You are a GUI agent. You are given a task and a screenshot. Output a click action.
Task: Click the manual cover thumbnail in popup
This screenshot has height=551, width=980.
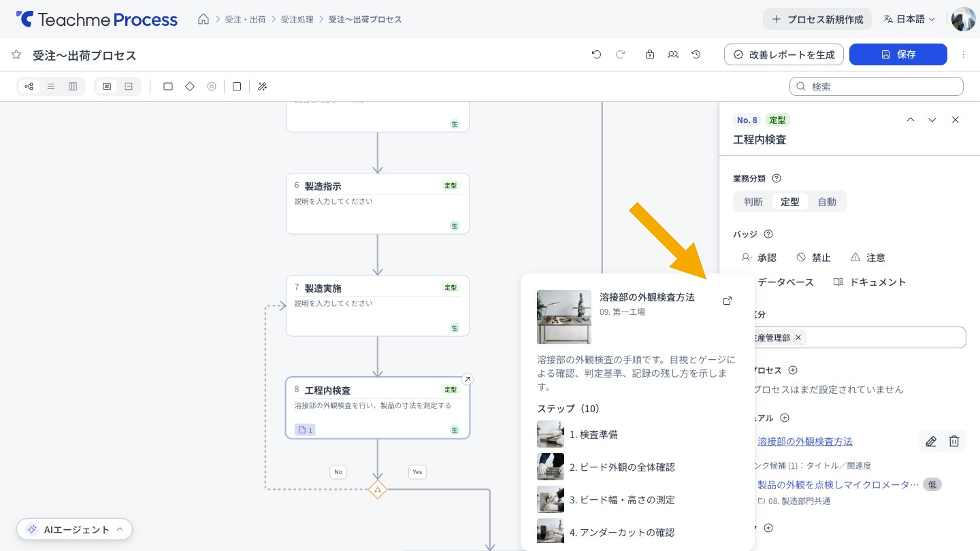tap(563, 317)
